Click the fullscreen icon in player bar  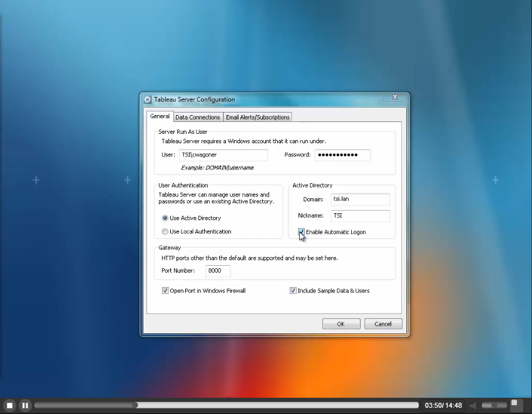point(516,405)
